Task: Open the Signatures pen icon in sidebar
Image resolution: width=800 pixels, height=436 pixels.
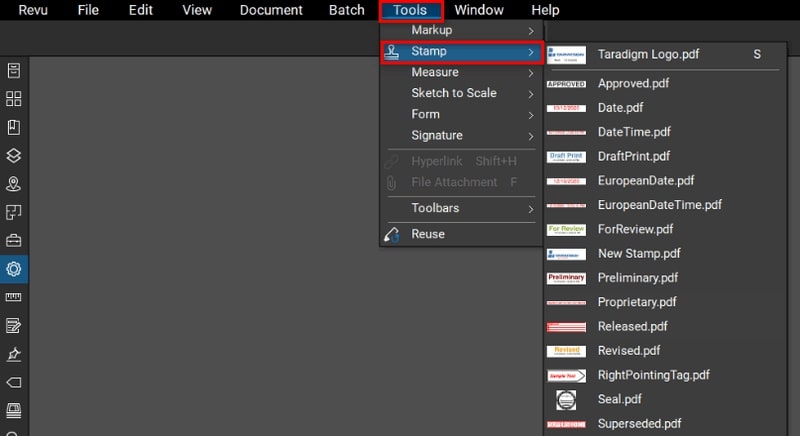Action: [14, 354]
